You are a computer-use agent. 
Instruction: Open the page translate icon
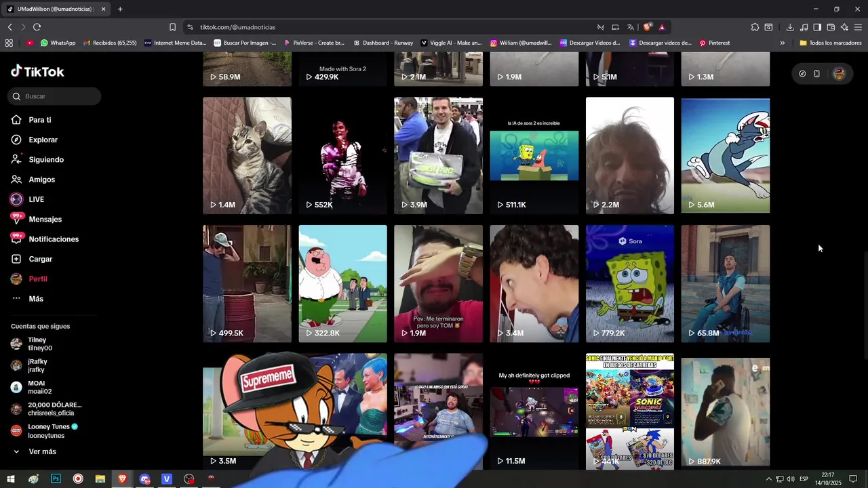[631, 27]
